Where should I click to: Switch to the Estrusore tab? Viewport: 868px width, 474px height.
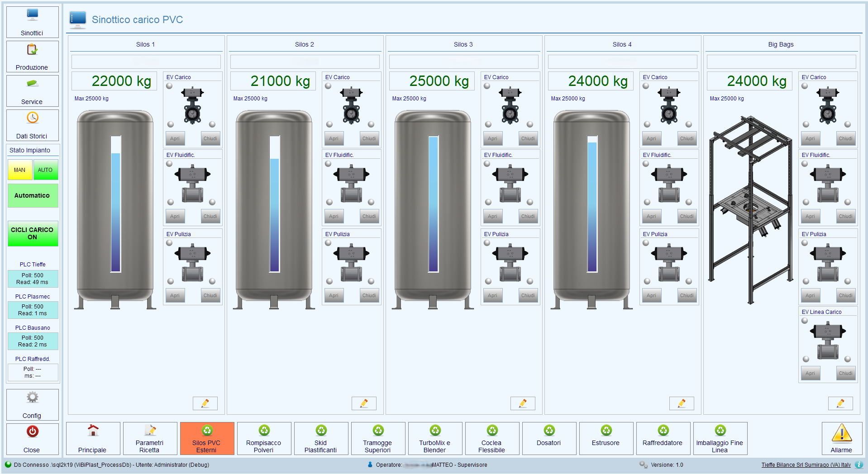click(606, 438)
